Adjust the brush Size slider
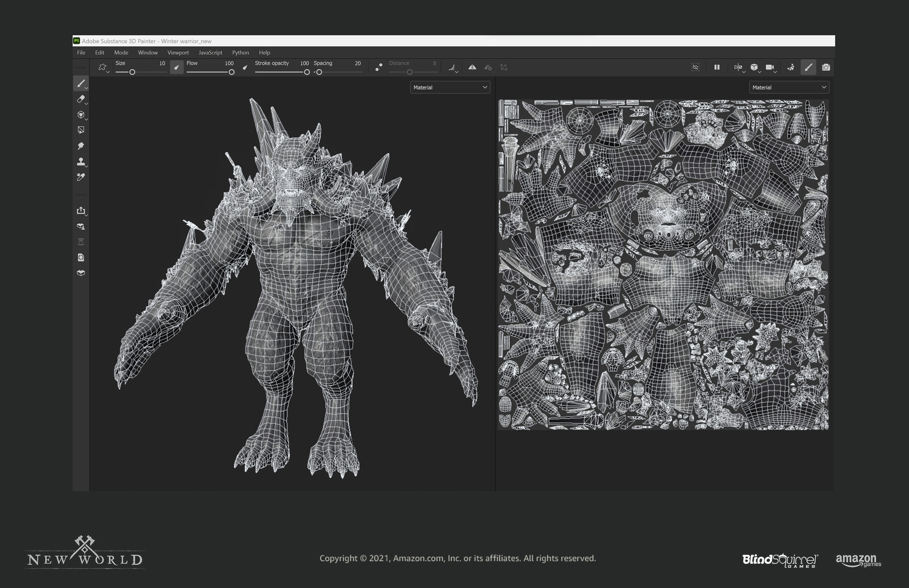 point(140,72)
